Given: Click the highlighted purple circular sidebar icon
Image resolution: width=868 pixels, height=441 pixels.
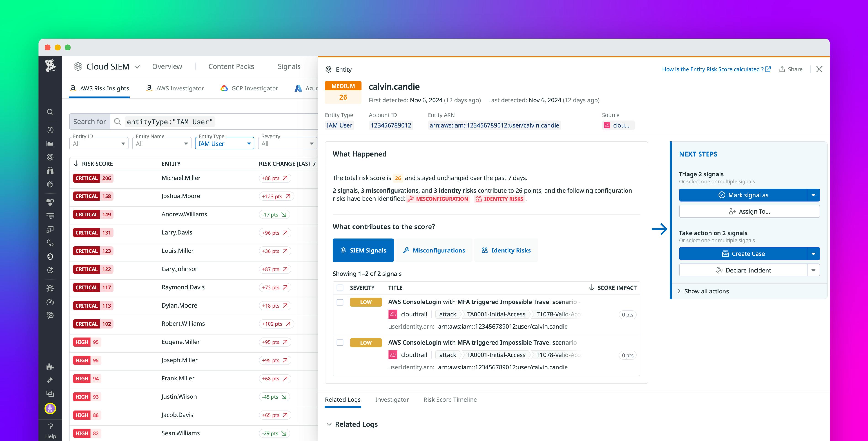Looking at the screenshot, I should point(50,408).
